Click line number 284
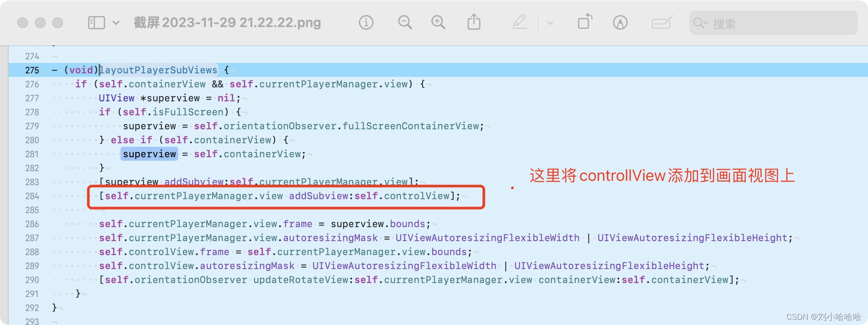 click(32, 196)
